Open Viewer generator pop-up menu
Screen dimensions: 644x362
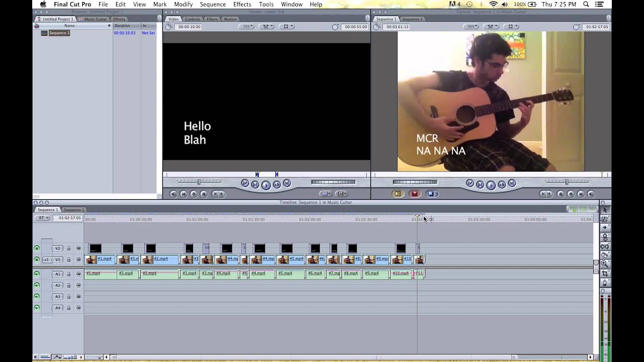pyautogui.click(x=342, y=194)
